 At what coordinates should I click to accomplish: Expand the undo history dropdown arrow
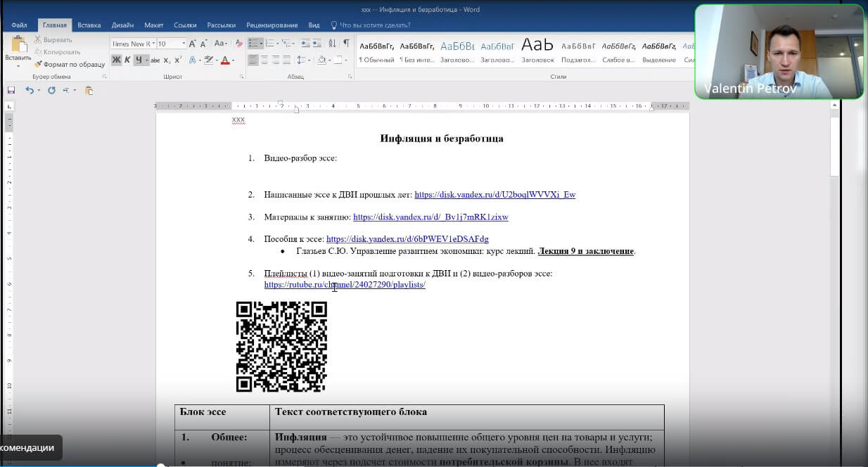[x=38, y=90]
